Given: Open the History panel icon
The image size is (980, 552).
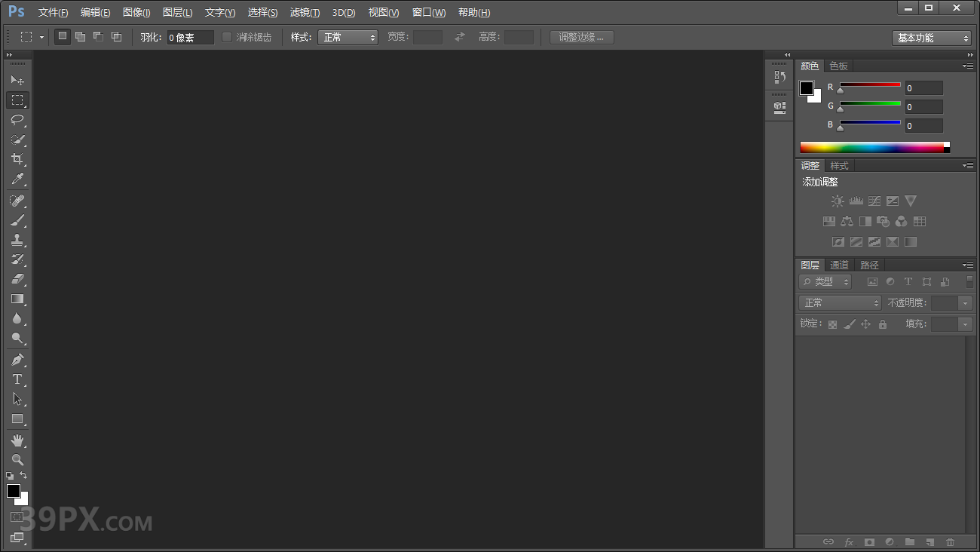Looking at the screenshot, I should (779, 76).
